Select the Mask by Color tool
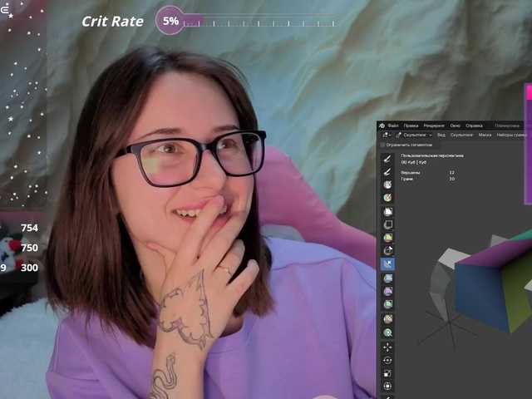Image resolution: width=532 pixels, height=399 pixels. [387, 332]
